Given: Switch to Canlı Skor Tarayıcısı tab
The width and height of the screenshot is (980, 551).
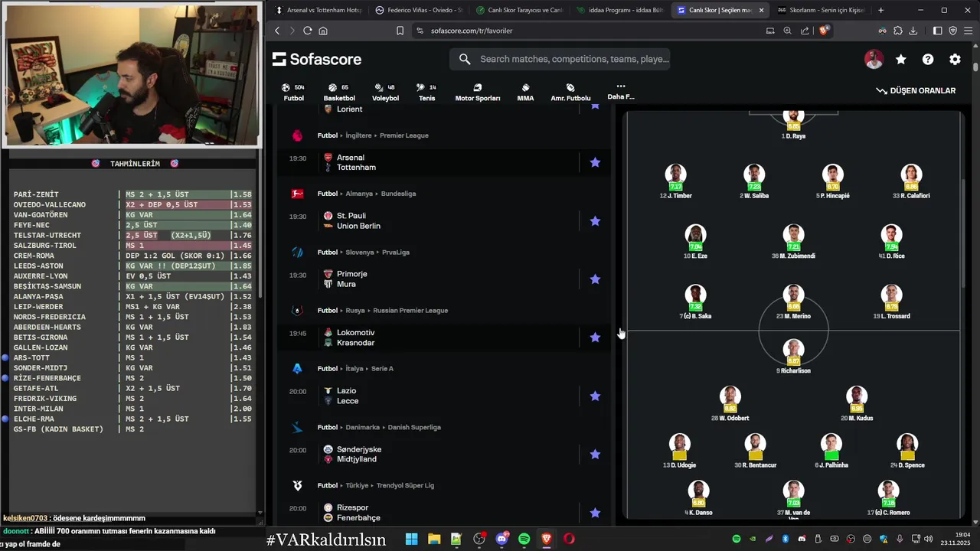Looking at the screenshot, I should (519, 10).
